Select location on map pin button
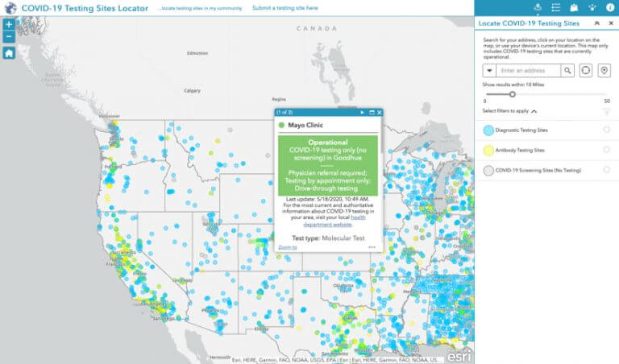This screenshot has height=364, width=619. (604, 71)
